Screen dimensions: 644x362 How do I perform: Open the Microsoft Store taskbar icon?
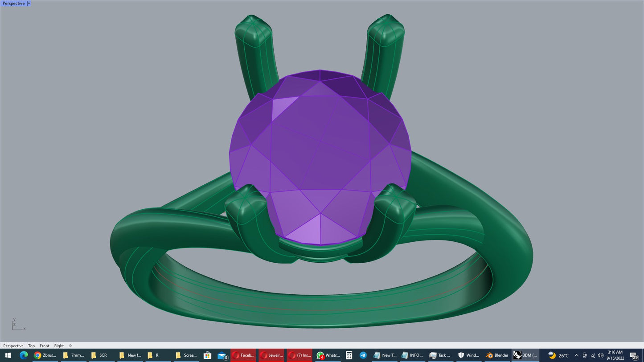(207, 355)
